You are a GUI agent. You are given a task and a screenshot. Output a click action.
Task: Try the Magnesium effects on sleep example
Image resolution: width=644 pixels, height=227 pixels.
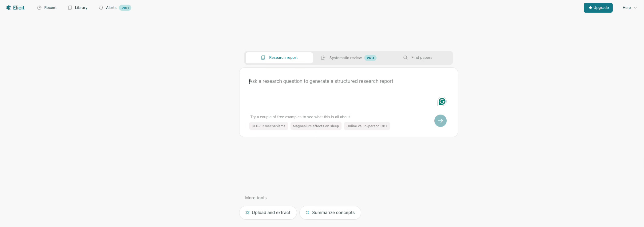tap(316, 126)
